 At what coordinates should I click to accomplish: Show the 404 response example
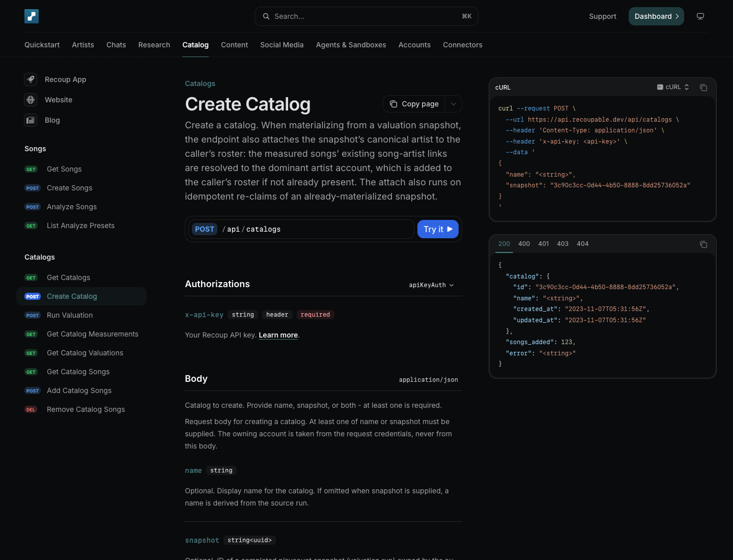tap(583, 244)
